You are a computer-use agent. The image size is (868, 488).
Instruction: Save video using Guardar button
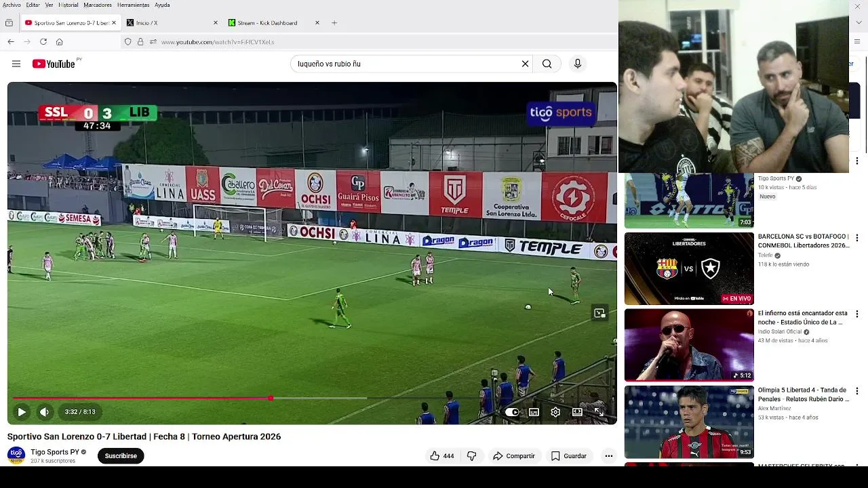point(568,456)
